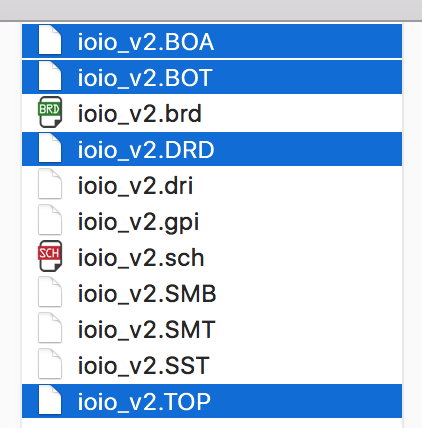422x428 pixels.
Task: Click the file icon of ioio_v2.SMT
Action: click(x=50, y=328)
